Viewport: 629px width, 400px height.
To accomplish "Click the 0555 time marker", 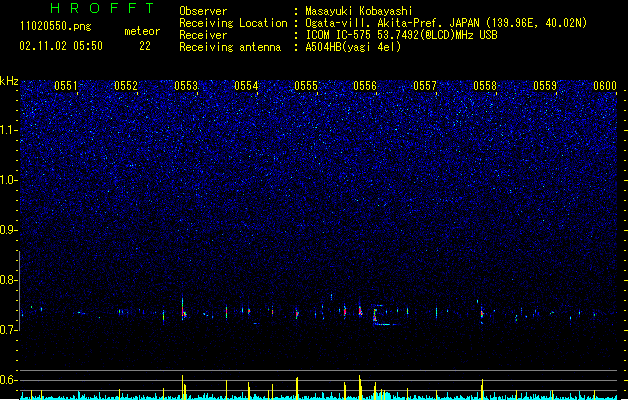I will point(306,86).
